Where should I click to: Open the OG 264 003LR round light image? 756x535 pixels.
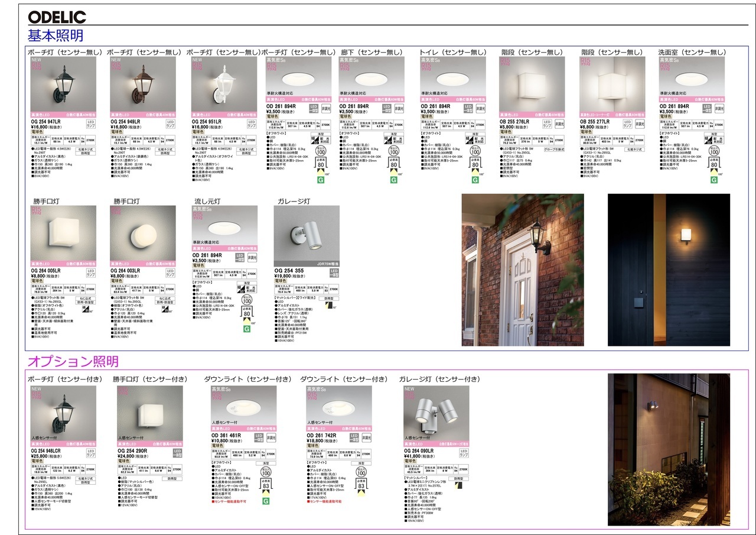click(143, 236)
